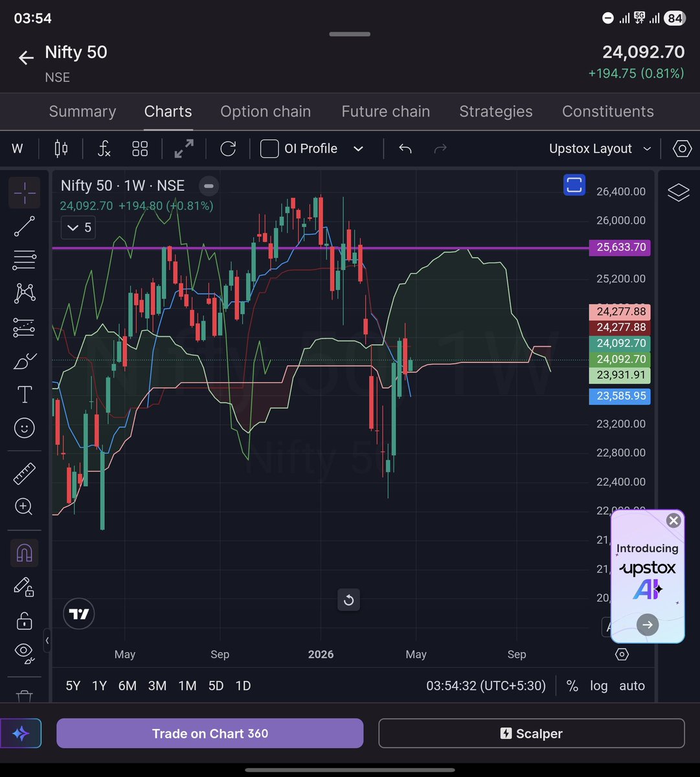Select the pattern nodes drawing tool

[x=25, y=293]
